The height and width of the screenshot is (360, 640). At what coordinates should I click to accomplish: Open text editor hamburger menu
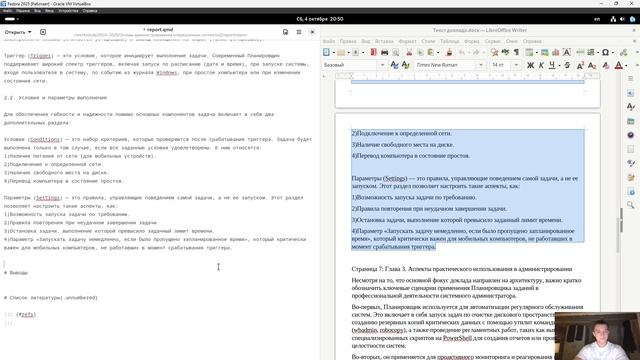[x=299, y=32]
